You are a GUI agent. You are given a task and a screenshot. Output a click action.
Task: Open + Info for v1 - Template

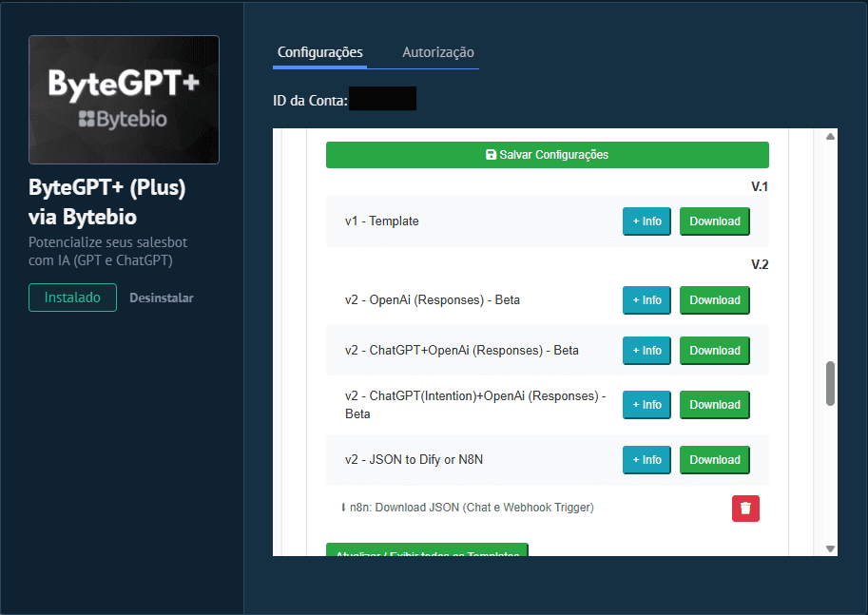[x=646, y=221]
